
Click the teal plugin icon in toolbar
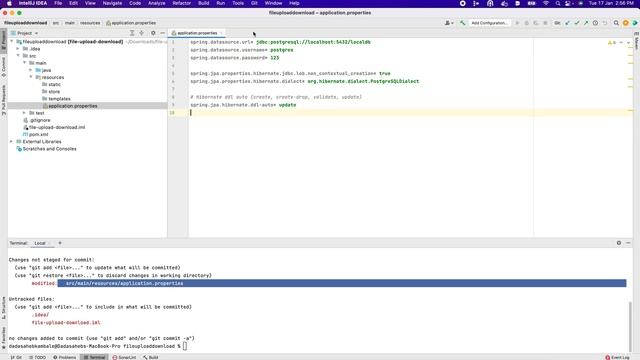pos(635,23)
